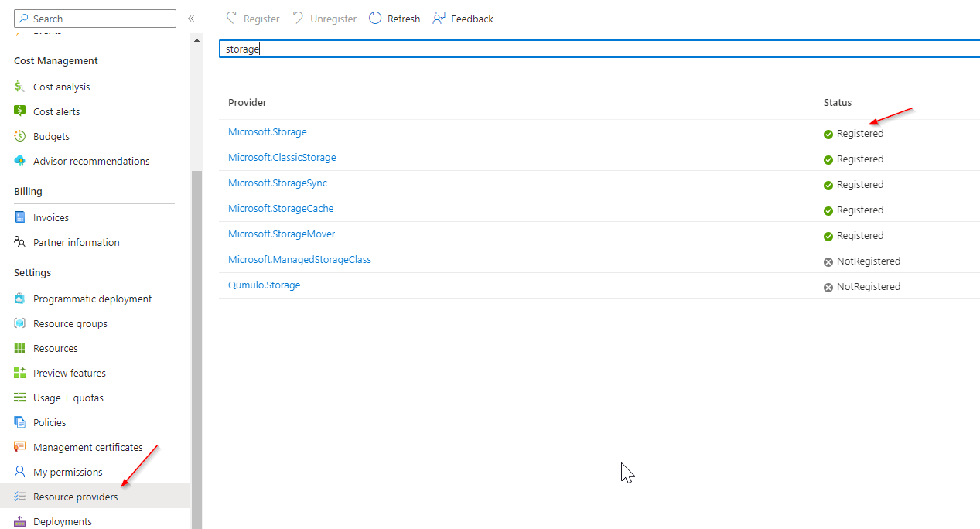Open Programmatic deployment menu item
980x529 pixels.
[x=94, y=299]
